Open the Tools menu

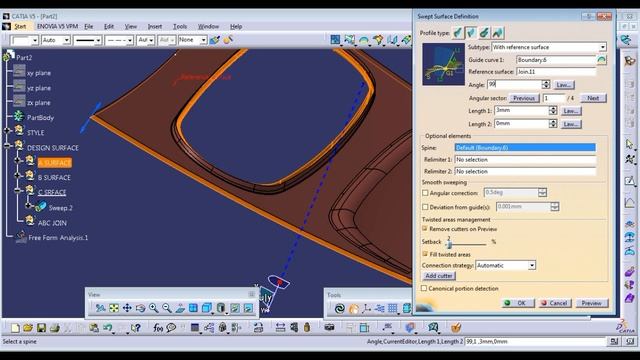click(x=180, y=27)
